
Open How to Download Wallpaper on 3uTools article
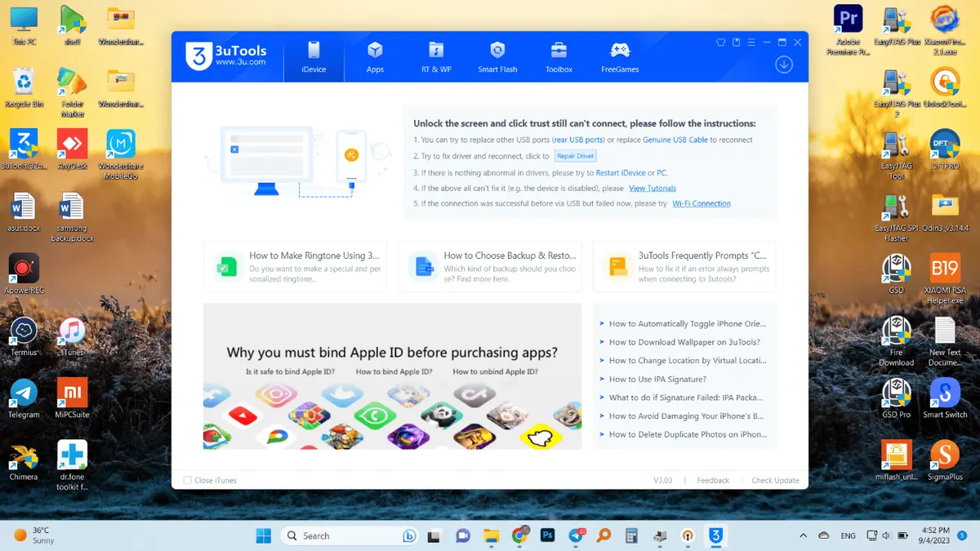coord(684,342)
